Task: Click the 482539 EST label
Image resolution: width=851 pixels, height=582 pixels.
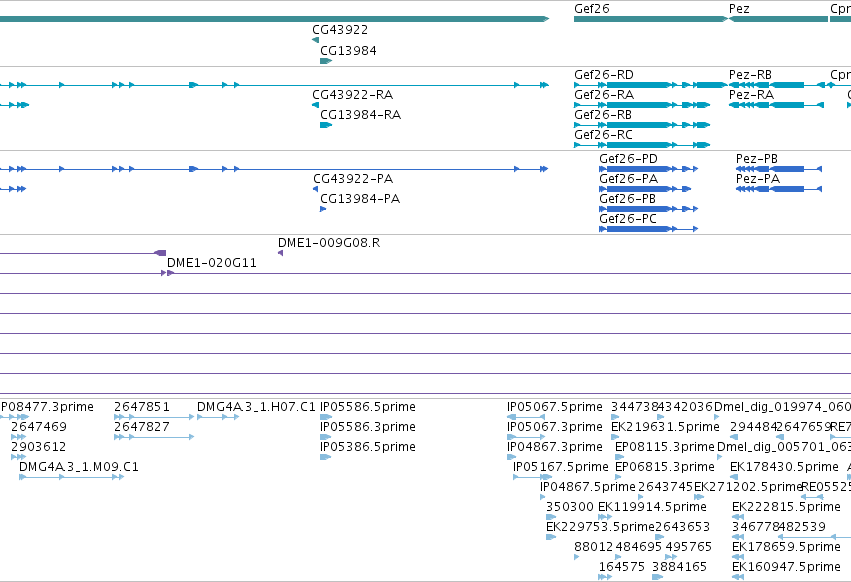Action: [802, 527]
